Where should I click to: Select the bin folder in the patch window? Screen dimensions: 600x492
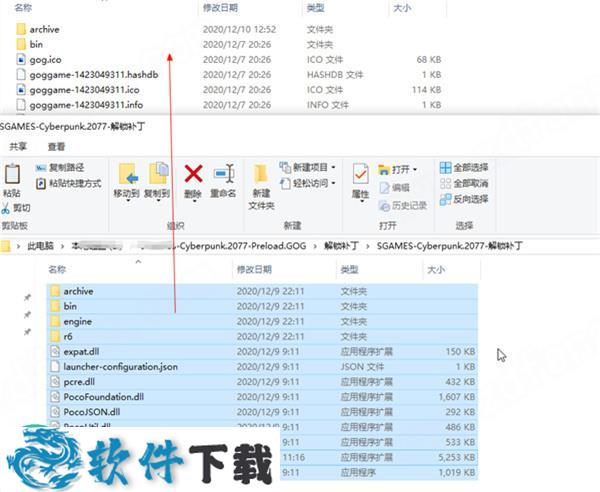click(262, 306)
